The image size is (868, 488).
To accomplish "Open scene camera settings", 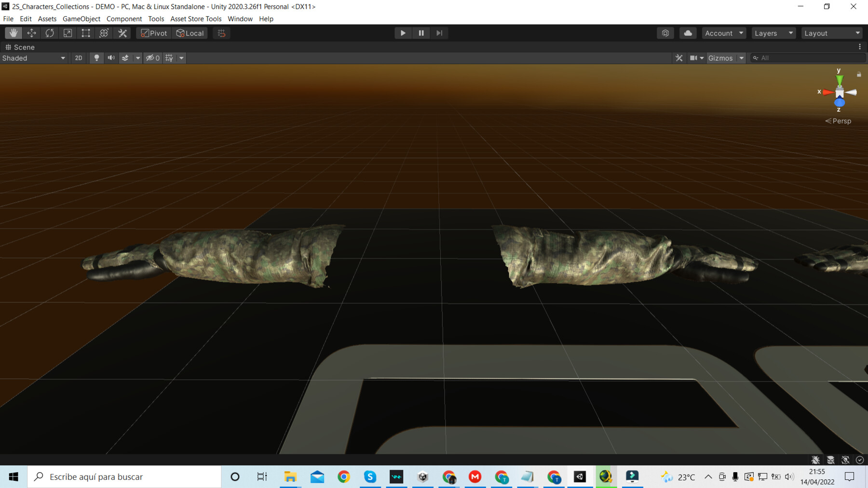I will tap(693, 58).
